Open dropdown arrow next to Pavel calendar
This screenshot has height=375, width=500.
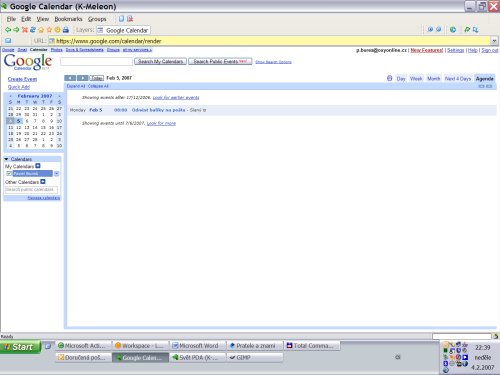pyautogui.click(x=56, y=173)
